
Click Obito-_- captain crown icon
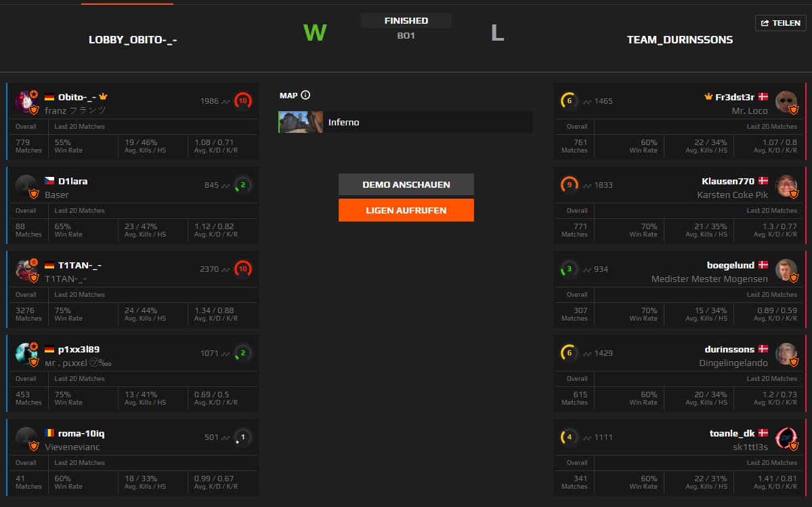point(103,96)
